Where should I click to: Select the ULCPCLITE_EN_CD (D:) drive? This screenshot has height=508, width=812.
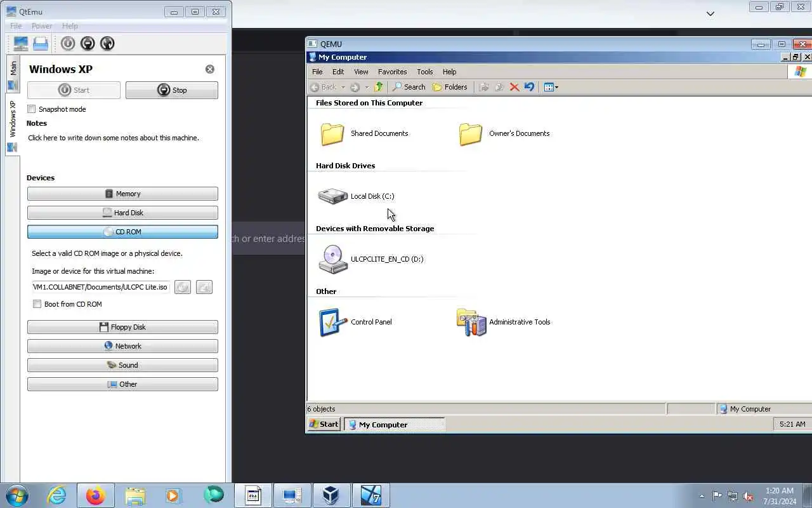tap(370, 259)
